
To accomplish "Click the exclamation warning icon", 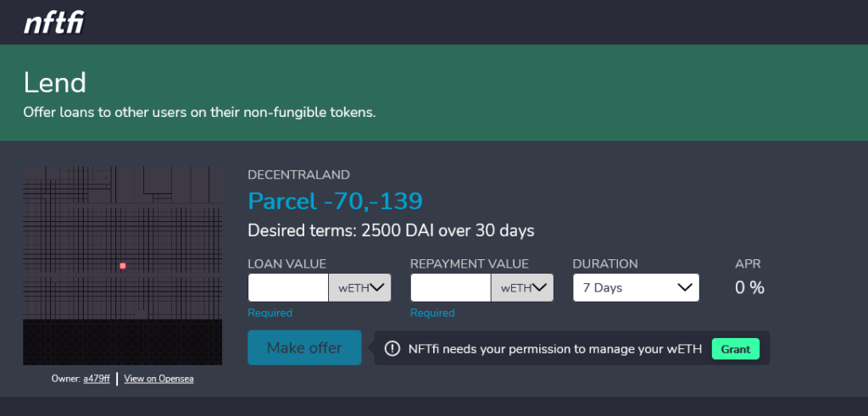I will (x=392, y=348).
